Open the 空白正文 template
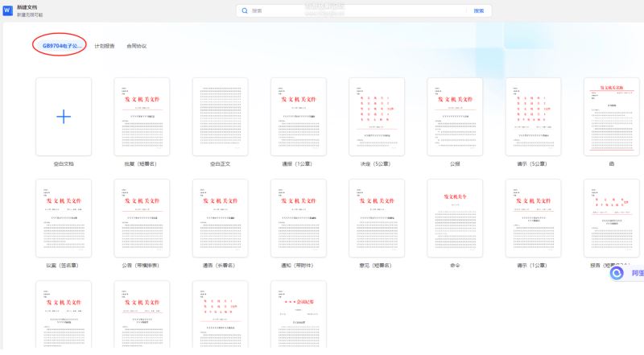 (220, 116)
